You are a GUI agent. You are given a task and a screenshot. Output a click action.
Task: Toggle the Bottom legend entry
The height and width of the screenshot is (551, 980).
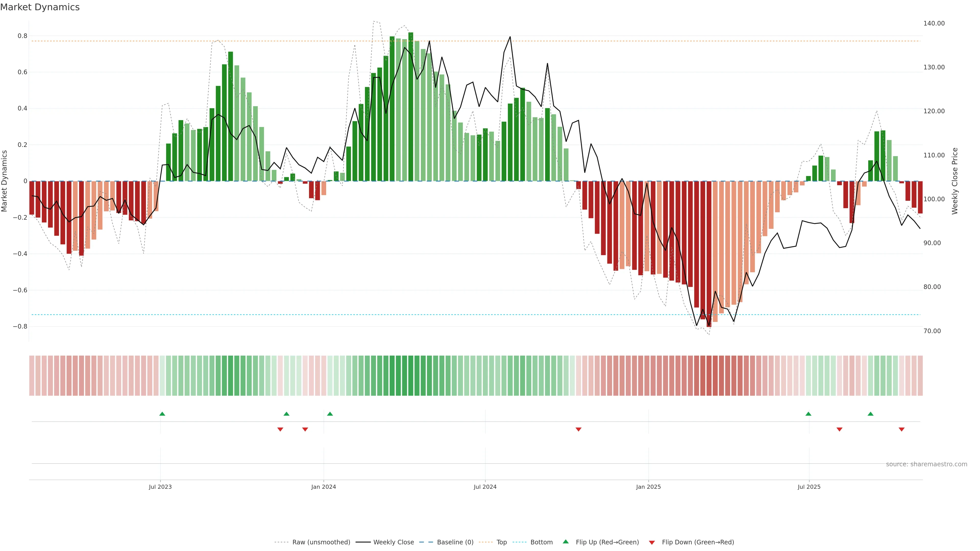(x=541, y=542)
